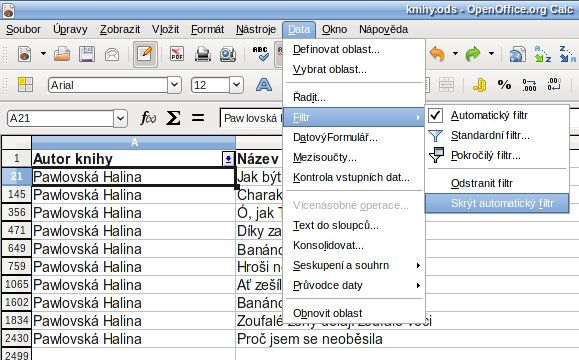Choose DatovýFormulář... menu entry

[x=354, y=138]
